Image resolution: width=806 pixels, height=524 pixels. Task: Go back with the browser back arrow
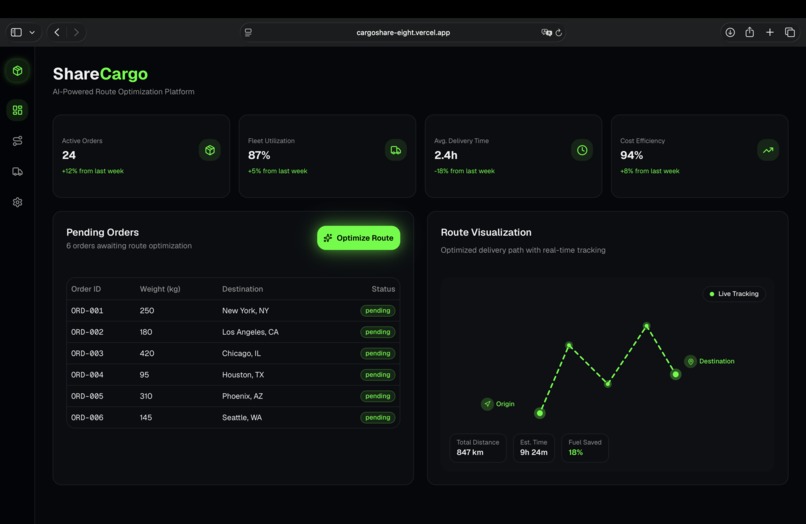click(x=57, y=32)
